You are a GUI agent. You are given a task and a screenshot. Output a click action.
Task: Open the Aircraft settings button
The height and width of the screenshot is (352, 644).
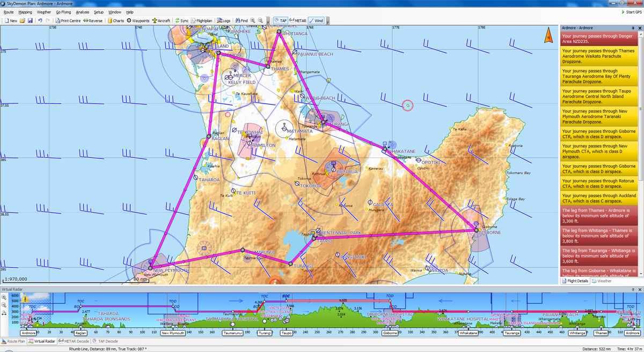pyautogui.click(x=161, y=20)
